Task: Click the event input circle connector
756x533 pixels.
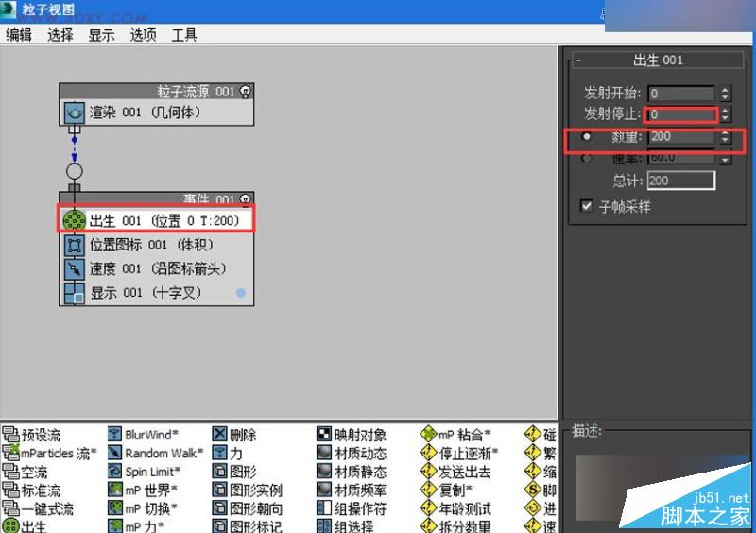Action: 75,171
